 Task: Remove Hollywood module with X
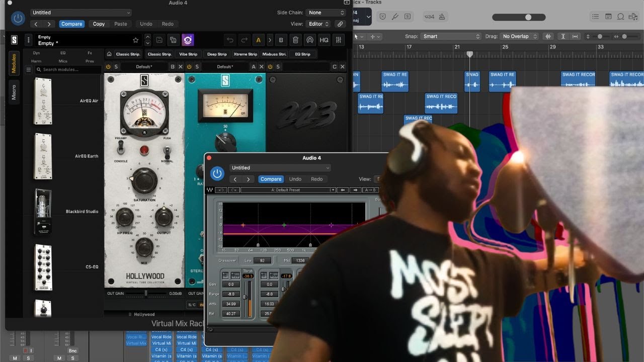(x=180, y=67)
